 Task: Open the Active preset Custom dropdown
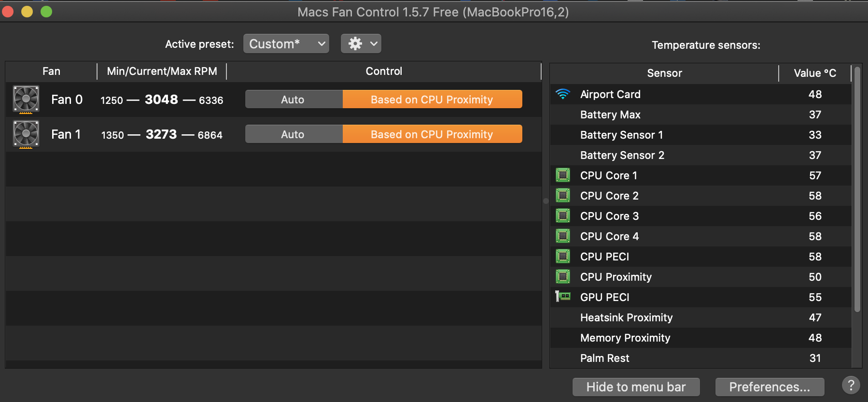coord(286,44)
